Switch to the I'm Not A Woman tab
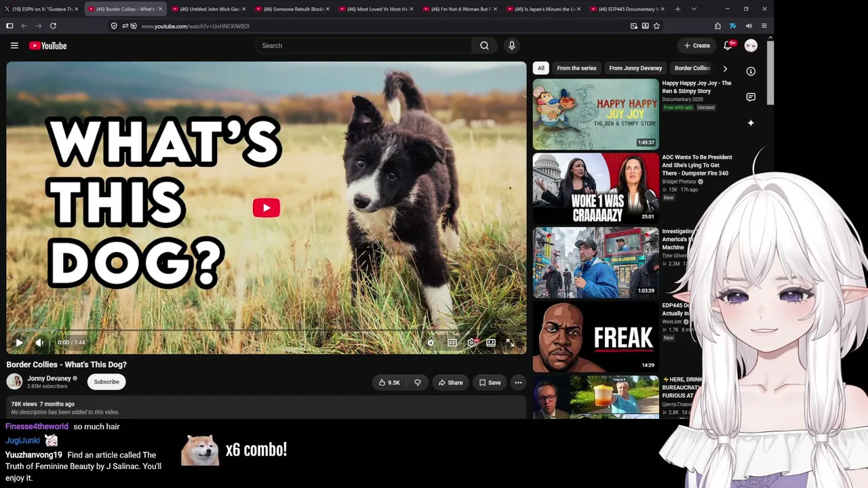Viewport: 868px width, 488px height. coord(459,9)
